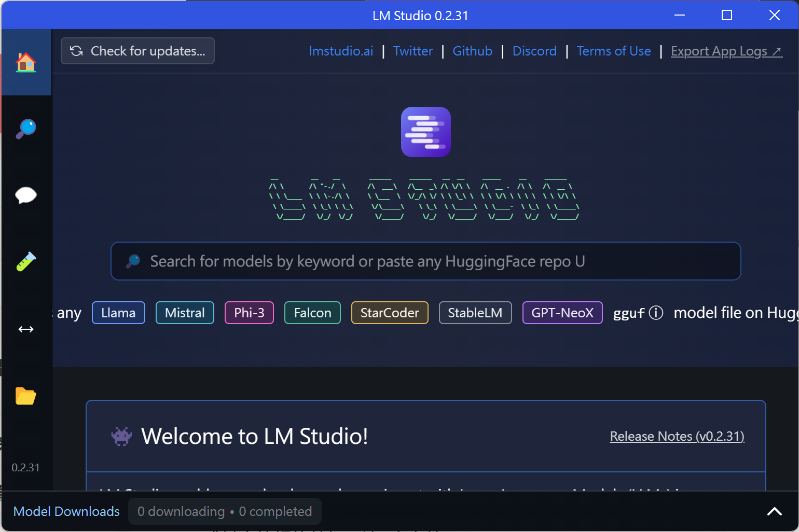Select the GPT-NeoX model tag

click(x=562, y=313)
